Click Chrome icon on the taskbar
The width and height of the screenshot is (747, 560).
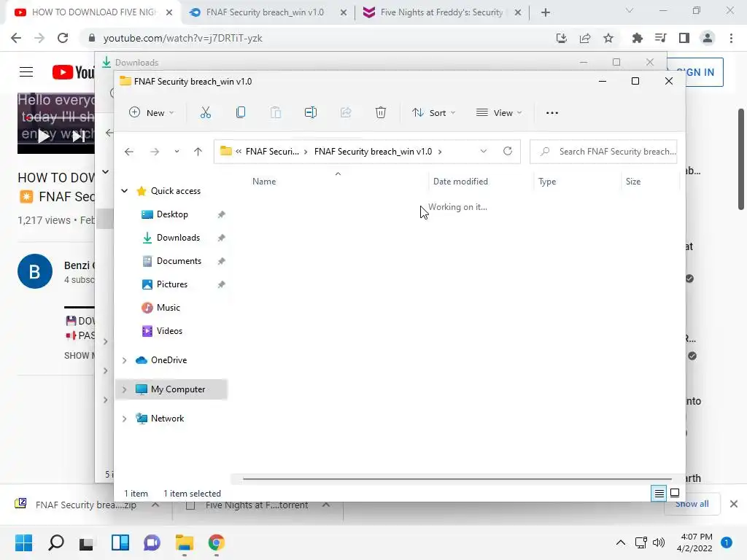click(216, 542)
